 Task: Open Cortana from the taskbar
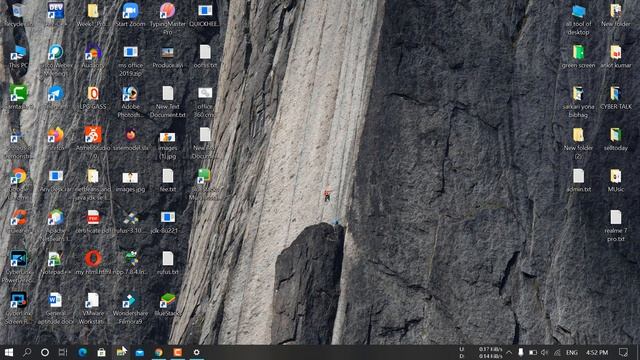point(45,352)
